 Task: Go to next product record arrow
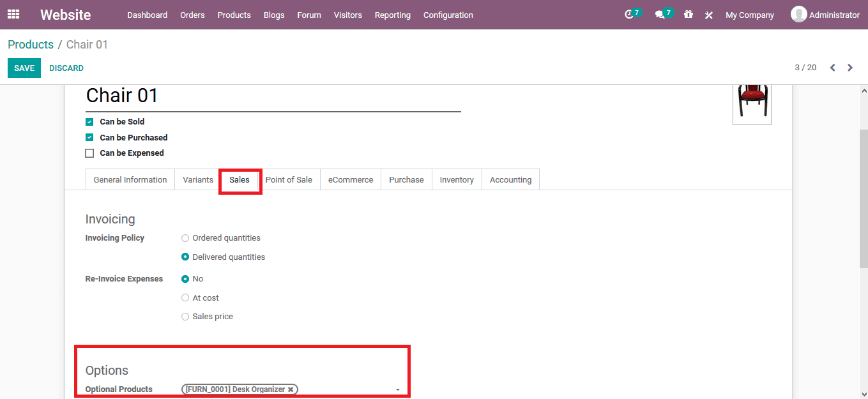[849, 68]
